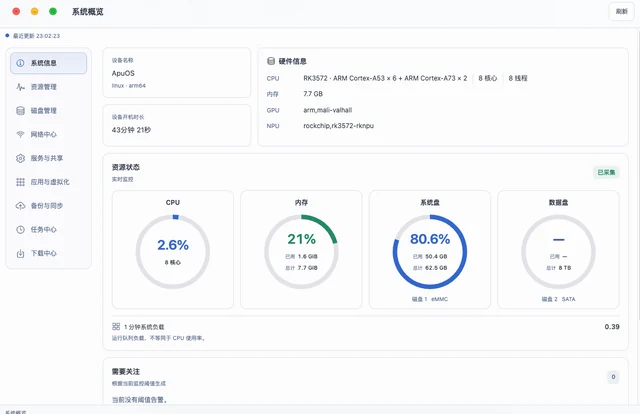Click the 数据盘 empty ring gauge

(x=558, y=252)
